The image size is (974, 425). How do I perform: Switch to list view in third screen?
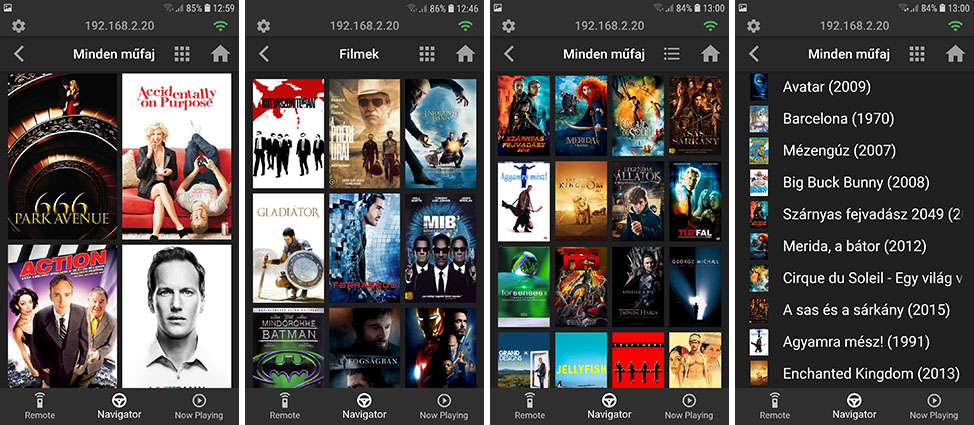pos(671,54)
